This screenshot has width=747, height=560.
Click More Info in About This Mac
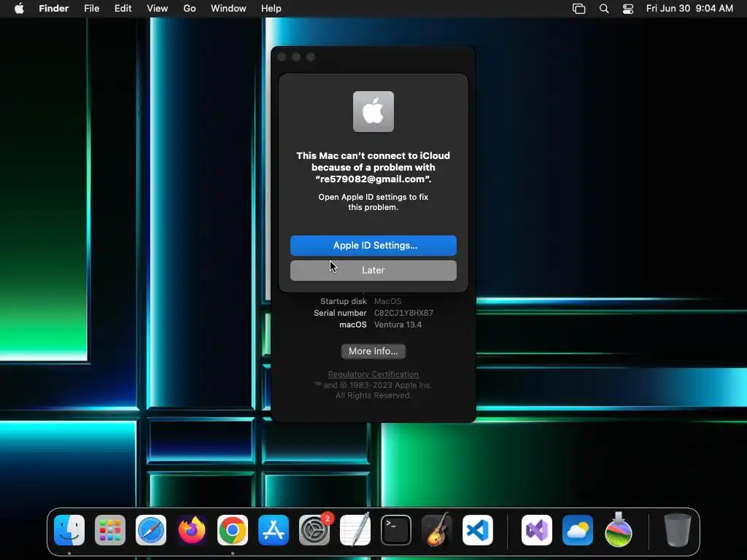click(373, 351)
